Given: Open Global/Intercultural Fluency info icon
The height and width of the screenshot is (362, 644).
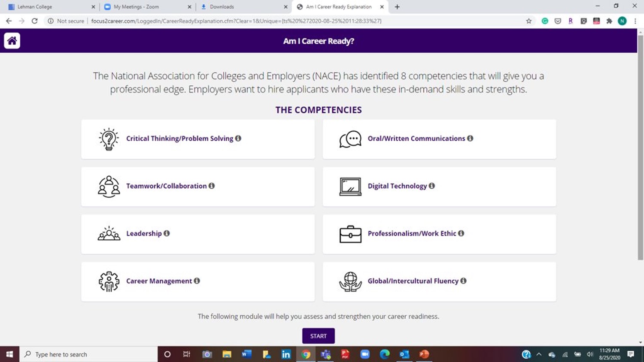Looking at the screenshot, I should (464, 281).
